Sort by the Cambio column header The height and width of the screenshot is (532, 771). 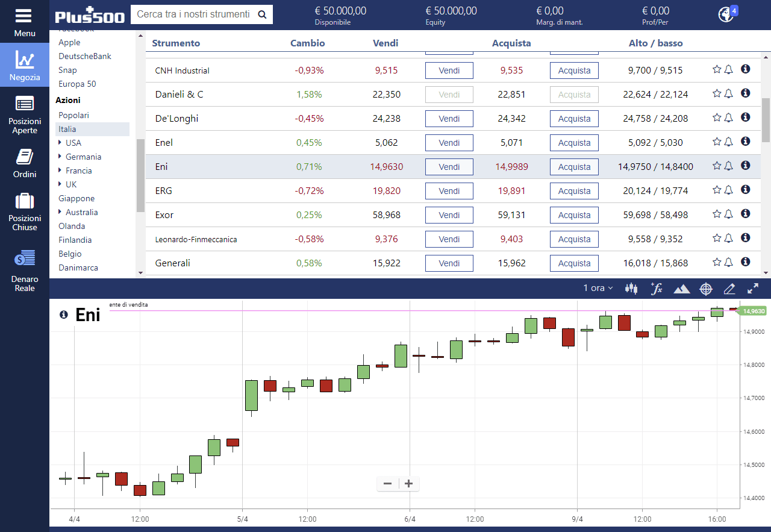[x=307, y=43]
